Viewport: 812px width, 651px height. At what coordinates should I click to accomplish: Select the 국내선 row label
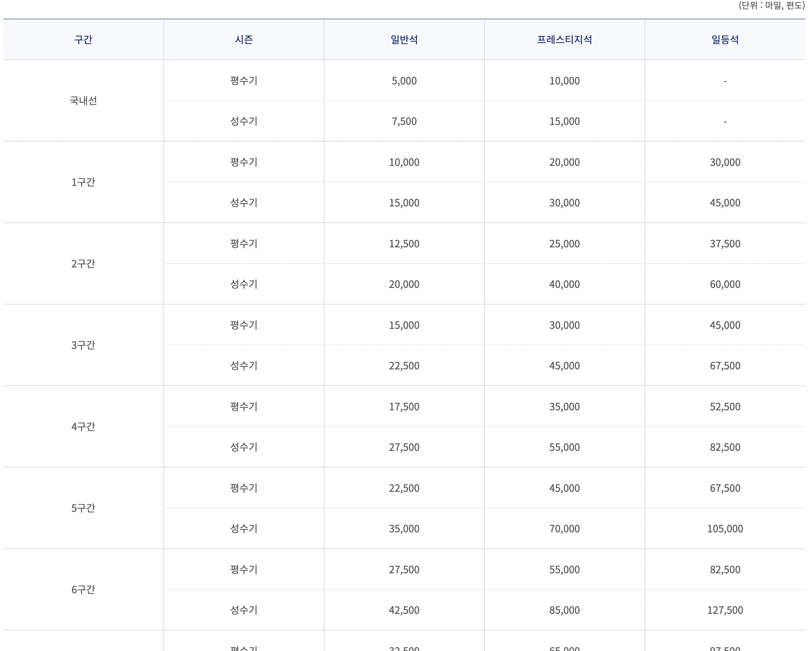(83, 101)
